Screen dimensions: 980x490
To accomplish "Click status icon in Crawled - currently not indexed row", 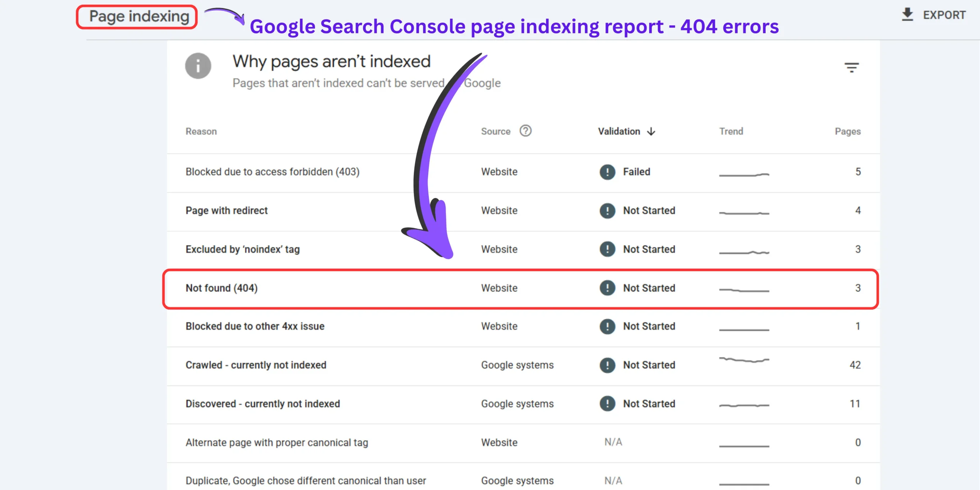I will click(x=608, y=365).
